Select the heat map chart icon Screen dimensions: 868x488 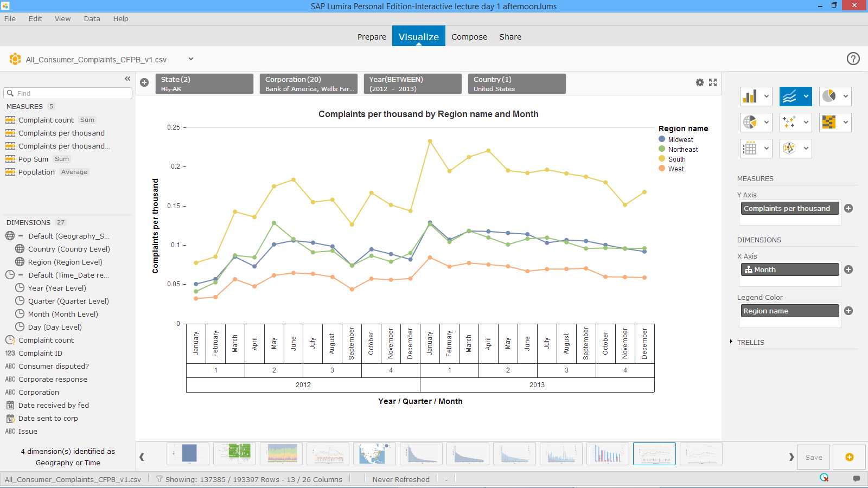coord(829,123)
